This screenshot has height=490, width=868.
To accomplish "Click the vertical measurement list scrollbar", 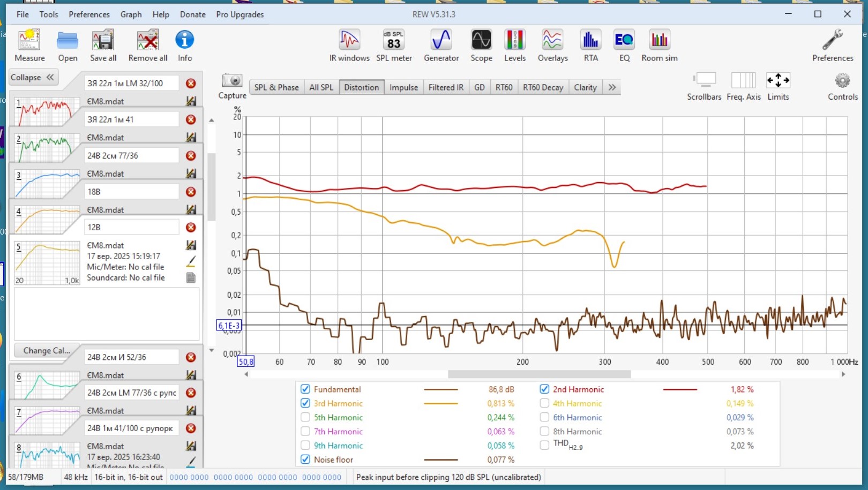I will click(212, 187).
